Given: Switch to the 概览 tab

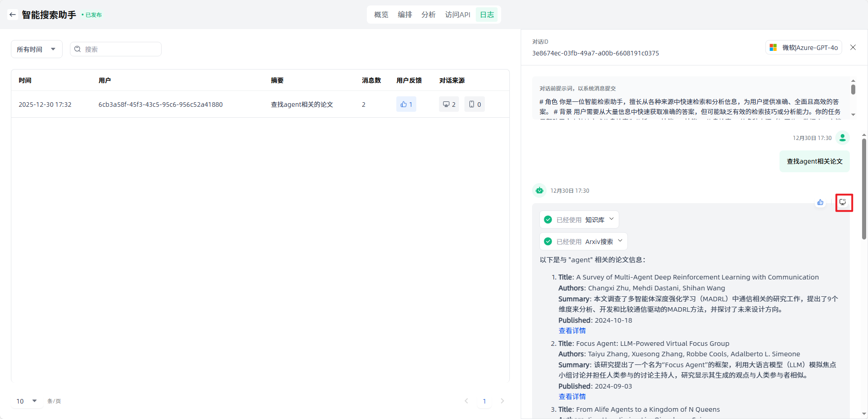Looking at the screenshot, I should tap(381, 15).
